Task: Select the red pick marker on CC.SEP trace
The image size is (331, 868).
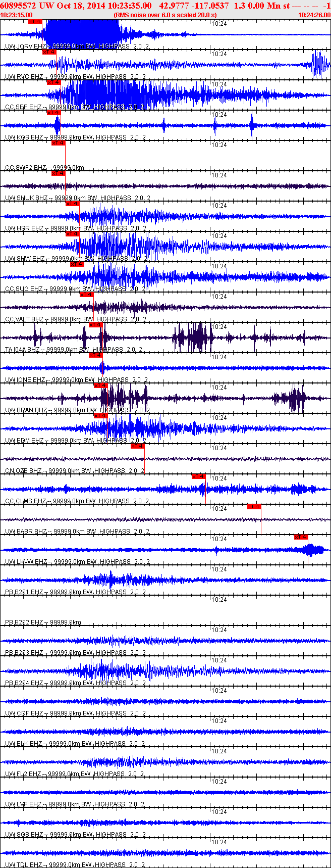Action: (53, 82)
